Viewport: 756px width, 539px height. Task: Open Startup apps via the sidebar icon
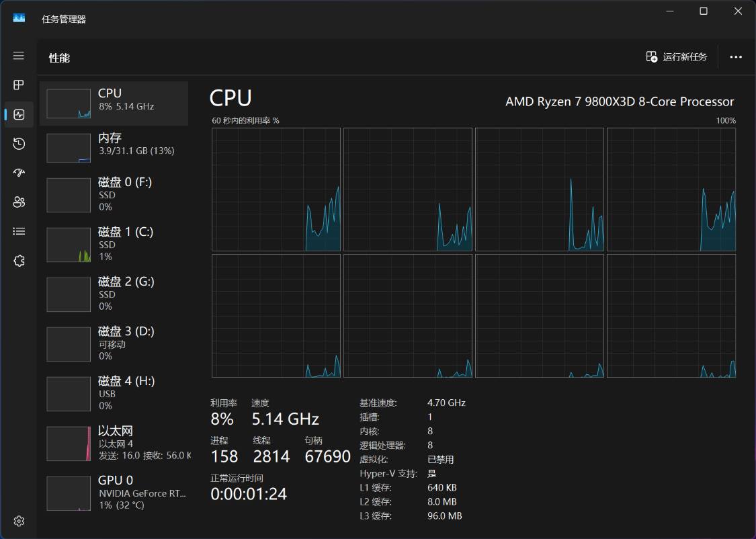click(19, 173)
